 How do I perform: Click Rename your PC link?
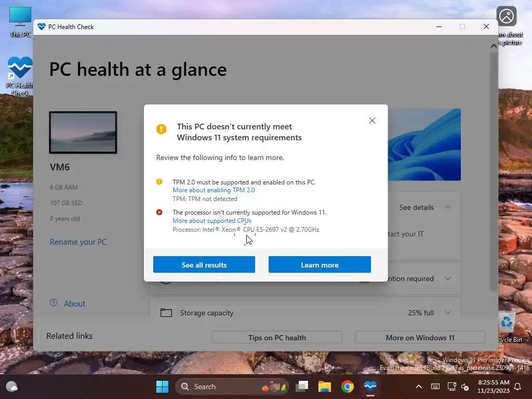[78, 242]
